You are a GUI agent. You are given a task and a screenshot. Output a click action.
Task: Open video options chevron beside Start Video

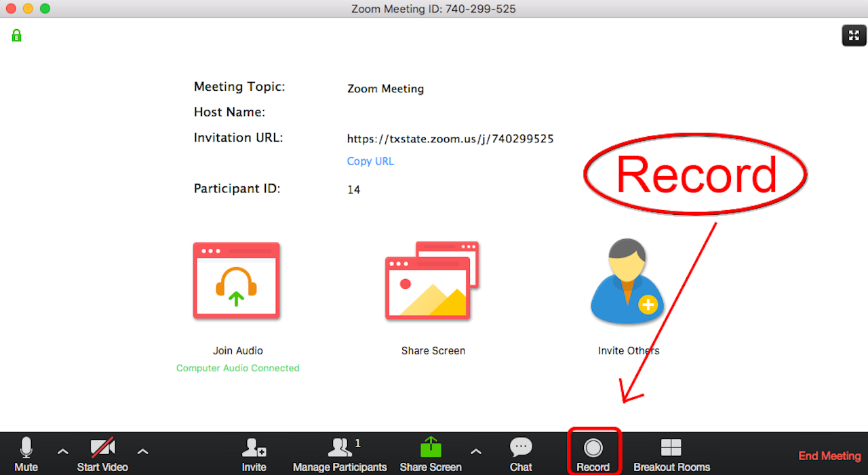[142, 451]
